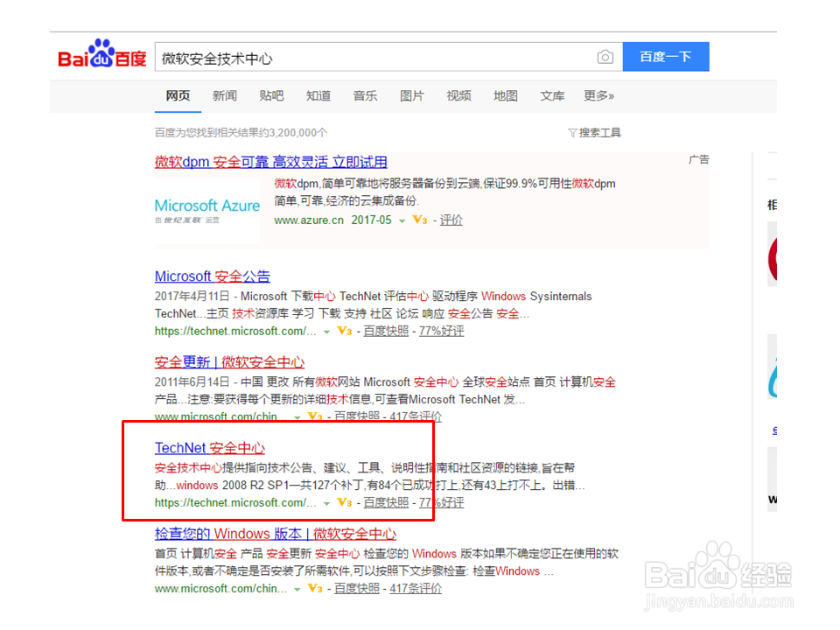Open image search via camera icon
This screenshot has height=630, width=840.
pyautogui.click(x=605, y=57)
